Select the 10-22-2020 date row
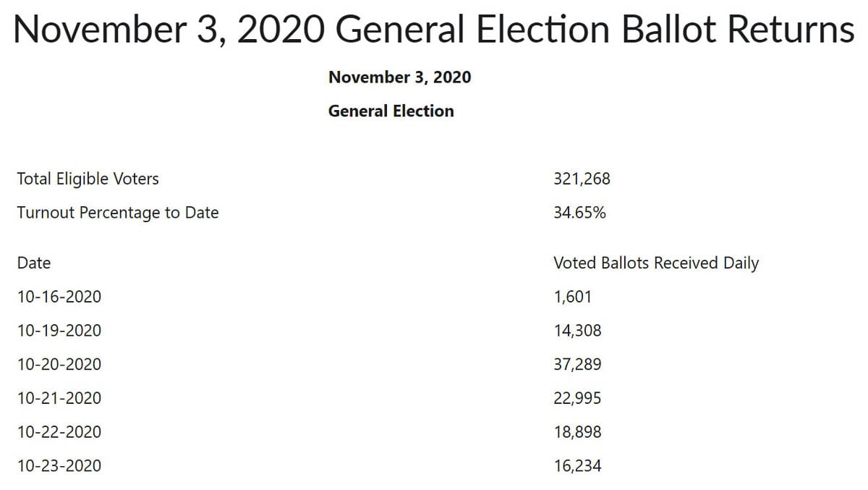The width and height of the screenshot is (868, 490). [x=59, y=432]
